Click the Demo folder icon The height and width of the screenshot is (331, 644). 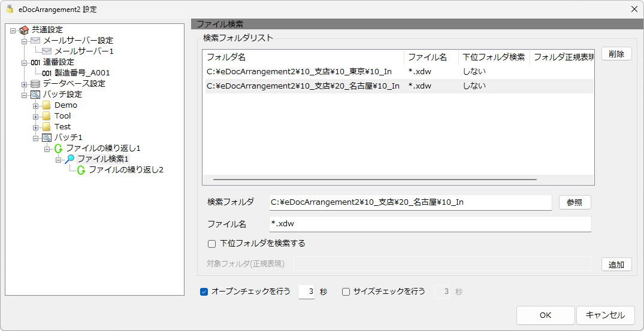pos(47,105)
